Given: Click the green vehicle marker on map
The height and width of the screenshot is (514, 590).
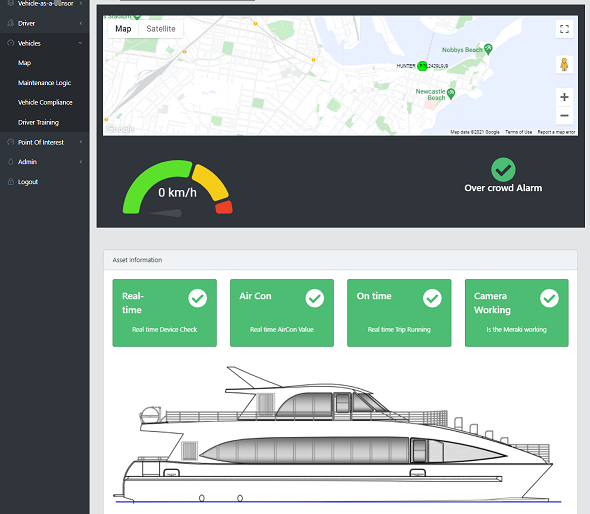Looking at the screenshot, I should (x=423, y=66).
